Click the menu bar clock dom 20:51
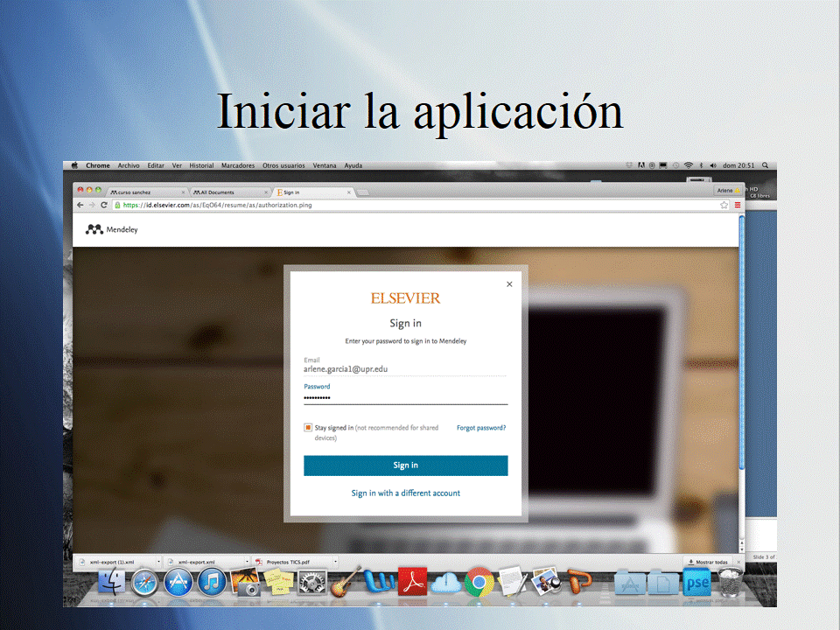Screen dimensions: 840x630 point(738,165)
